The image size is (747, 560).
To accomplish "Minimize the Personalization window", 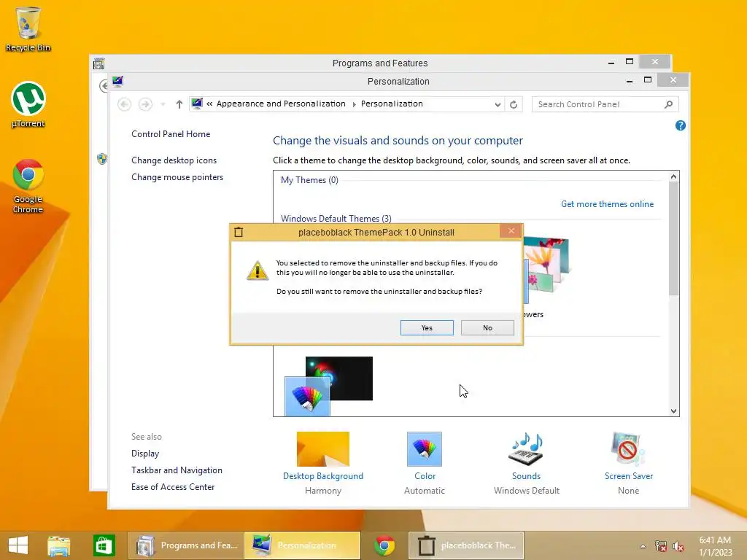I will [x=630, y=81].
